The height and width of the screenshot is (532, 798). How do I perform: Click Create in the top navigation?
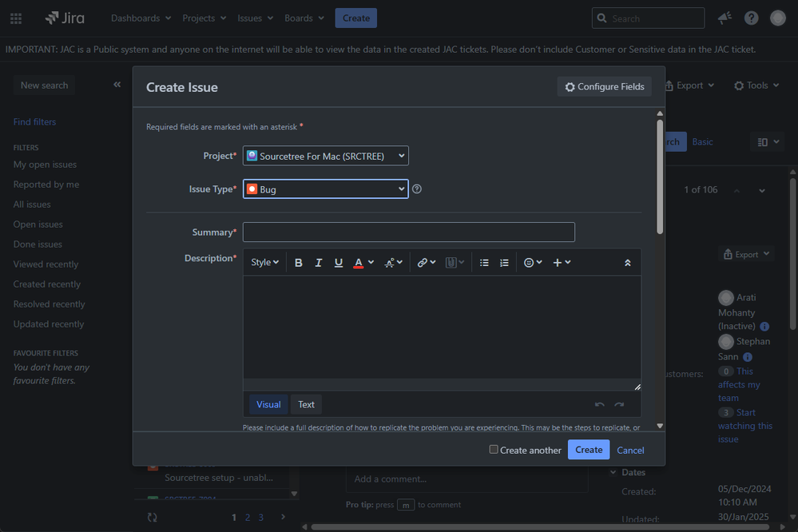[x=355, y=18]
